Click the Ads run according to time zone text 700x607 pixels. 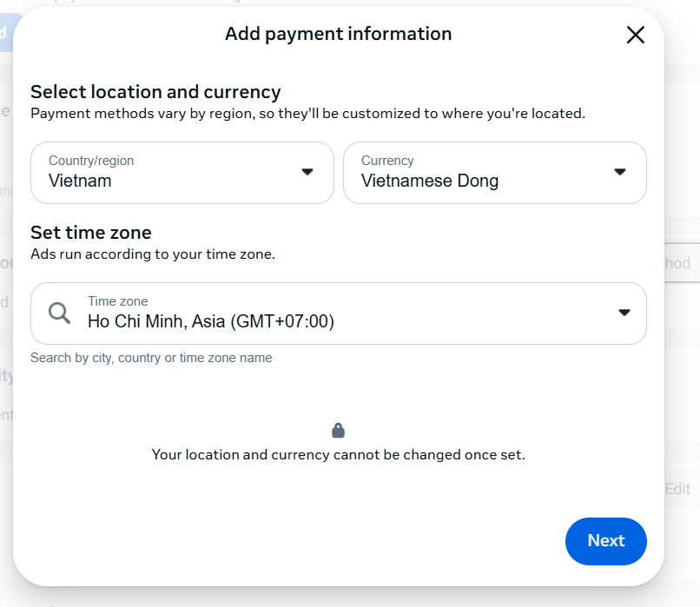tap(152, 254)
